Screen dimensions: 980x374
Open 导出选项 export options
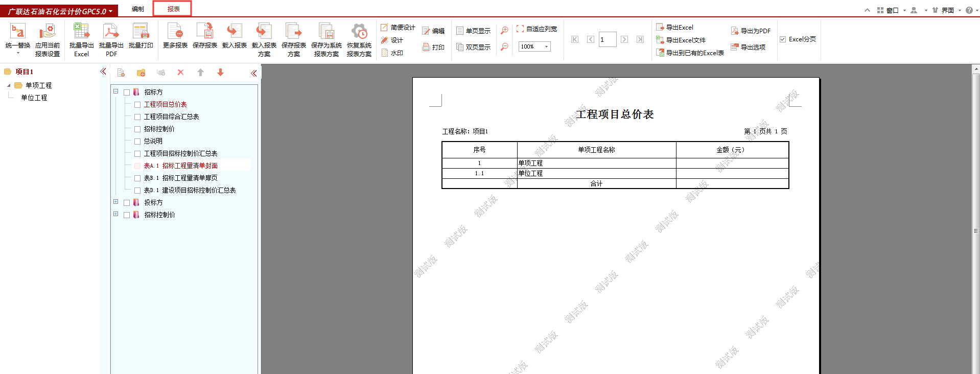(748, 47)
